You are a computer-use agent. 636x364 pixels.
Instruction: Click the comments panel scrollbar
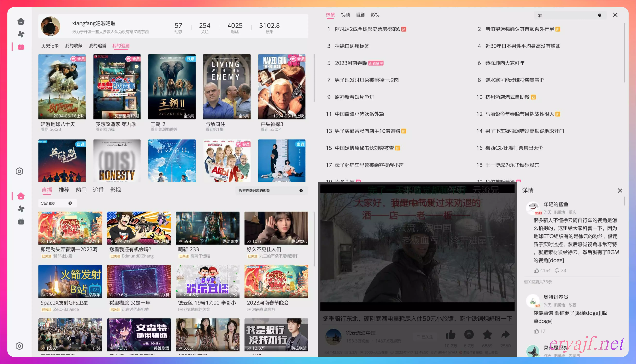(x=624, y=201)
